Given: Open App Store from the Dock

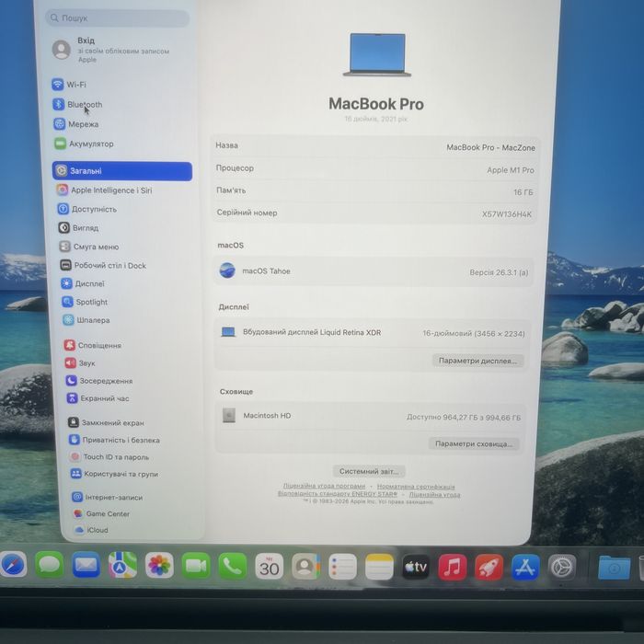Looking at the screenshot, I should [525, 568].
